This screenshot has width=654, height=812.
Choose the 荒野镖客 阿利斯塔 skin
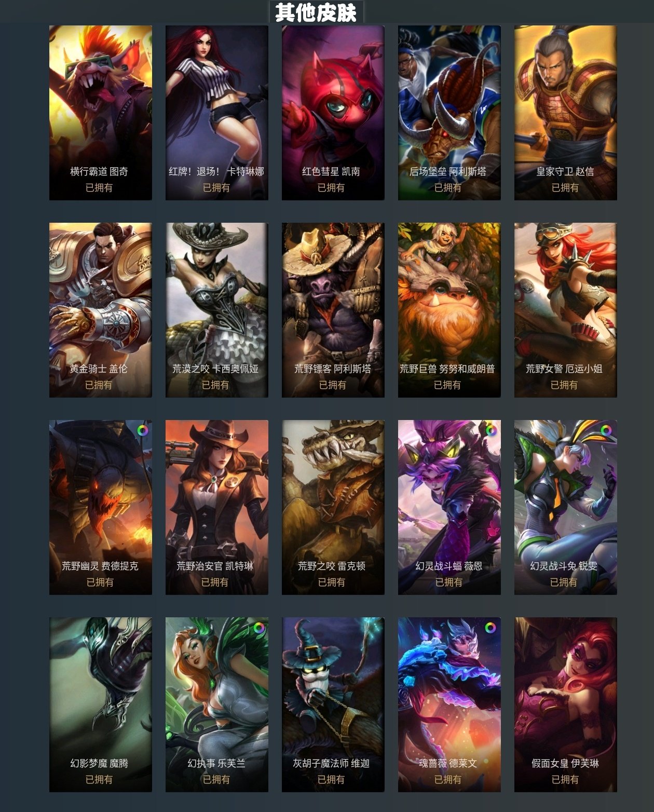coord(333,310)
